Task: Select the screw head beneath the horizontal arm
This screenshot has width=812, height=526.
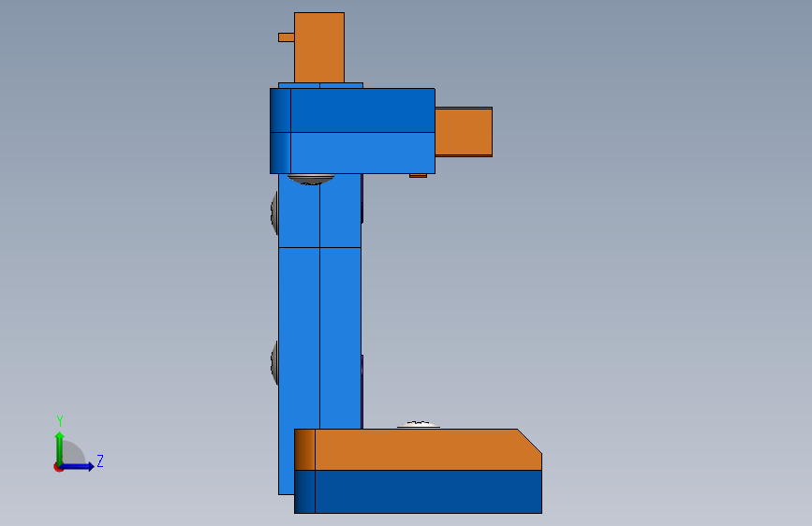Action: tap(311, 179)
